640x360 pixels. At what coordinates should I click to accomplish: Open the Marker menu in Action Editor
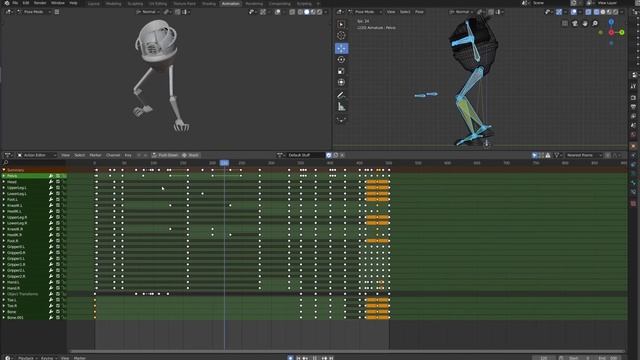95,155
